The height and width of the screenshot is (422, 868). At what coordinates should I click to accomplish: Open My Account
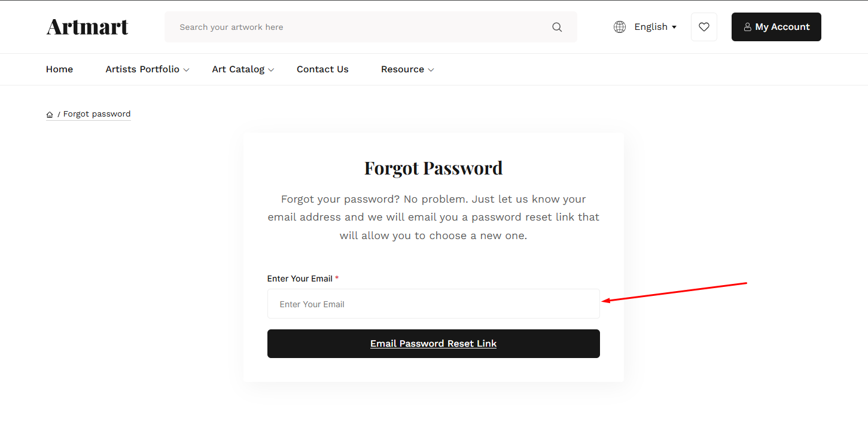776,27
